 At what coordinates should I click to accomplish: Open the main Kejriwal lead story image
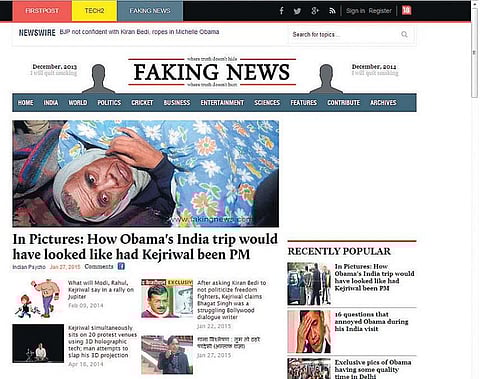[x=146, y=174]
